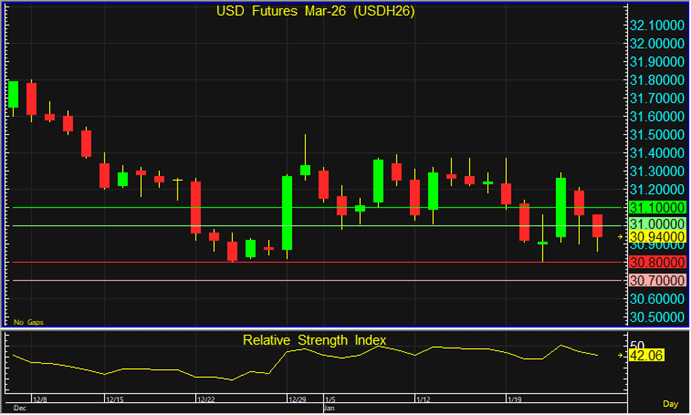Screen dimensions: 691x415
Task: Click the 12/29 date axis label
Action: coord(297,399)
